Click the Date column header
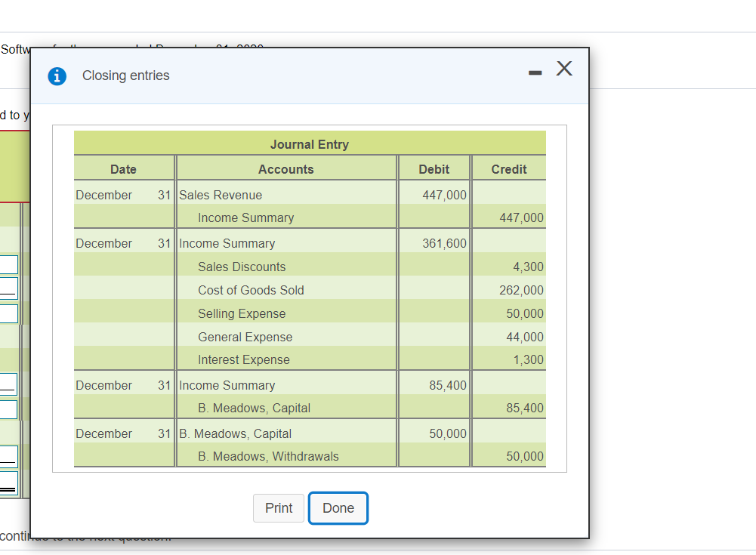The width and height of the screenshot is (756, 555). pos(123,169)
